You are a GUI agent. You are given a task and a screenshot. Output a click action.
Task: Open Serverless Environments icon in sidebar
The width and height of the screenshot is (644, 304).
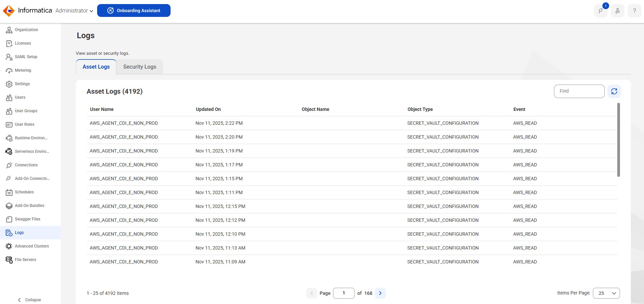tap(9, 151)
